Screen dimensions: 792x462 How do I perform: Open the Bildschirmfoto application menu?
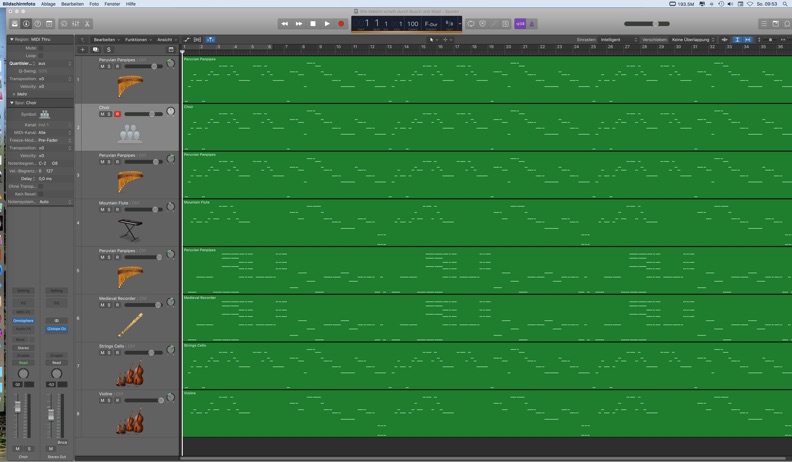tap(19, 4)
